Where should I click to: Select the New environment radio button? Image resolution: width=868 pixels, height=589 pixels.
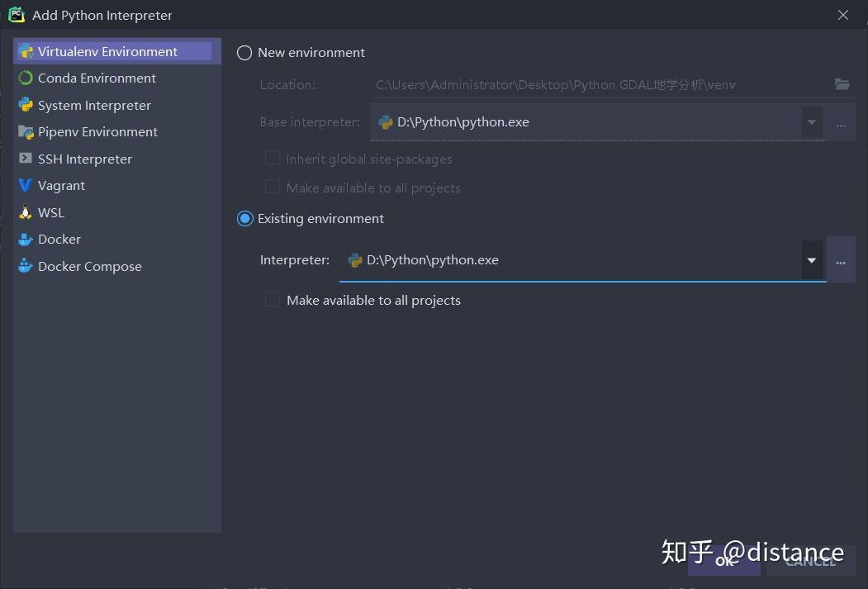coord(244,52)
